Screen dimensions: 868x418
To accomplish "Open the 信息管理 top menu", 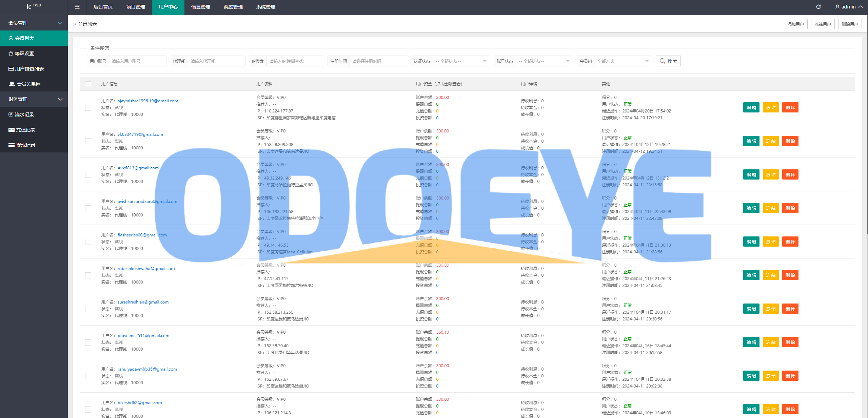I will 201,7.
